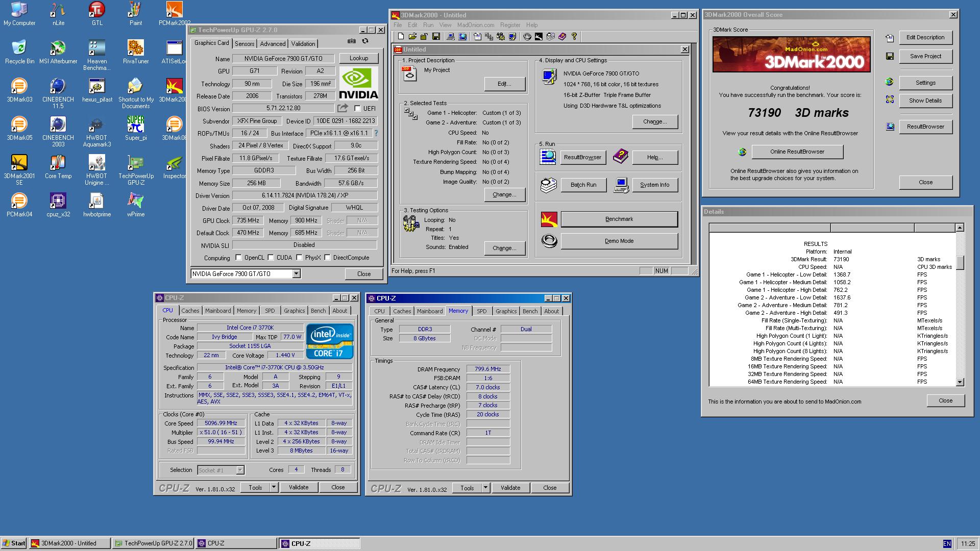Open cpuz_x32 desktop icon
This screenshot has height=551, width=980.
click(x=58, y=205)
